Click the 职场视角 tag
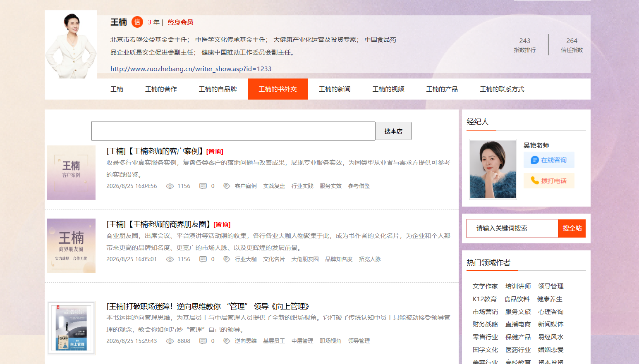This screenshot has height=364, width=639. (331, 341)
